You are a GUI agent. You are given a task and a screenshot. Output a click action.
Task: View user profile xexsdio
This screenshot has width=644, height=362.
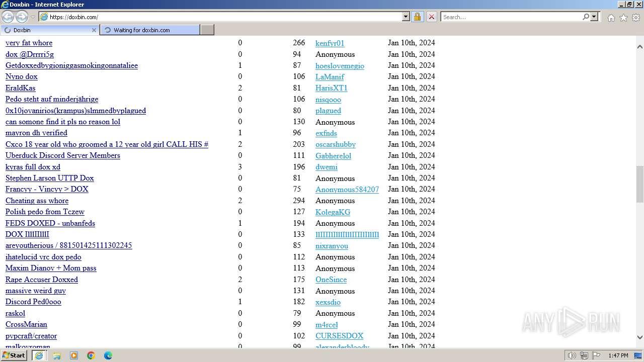(328, 302)
